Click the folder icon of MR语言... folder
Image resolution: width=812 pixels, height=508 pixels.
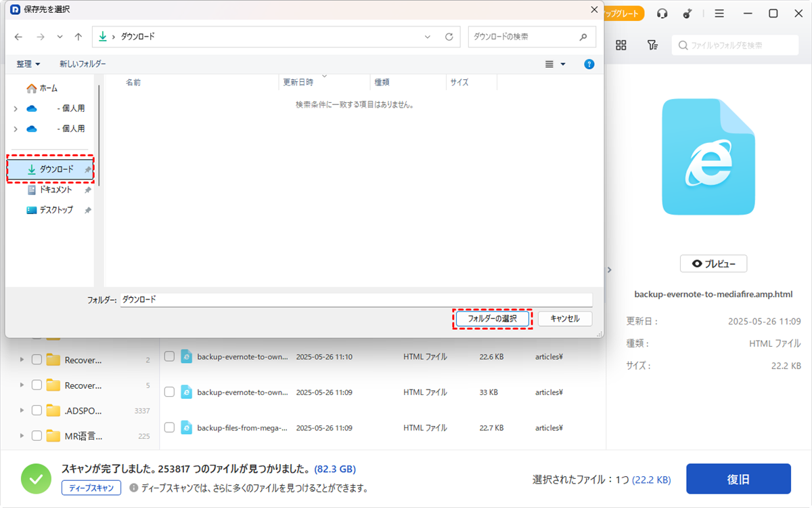point(53,436)
